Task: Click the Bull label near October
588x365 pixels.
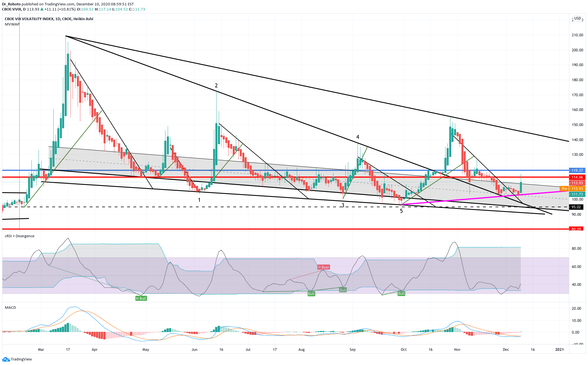Action: point(401,293)
